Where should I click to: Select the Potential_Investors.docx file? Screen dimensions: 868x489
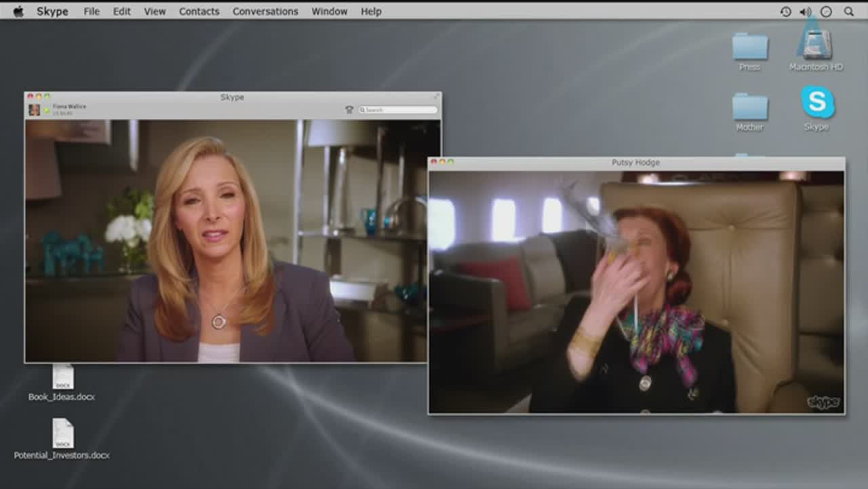tap(62, 434)
